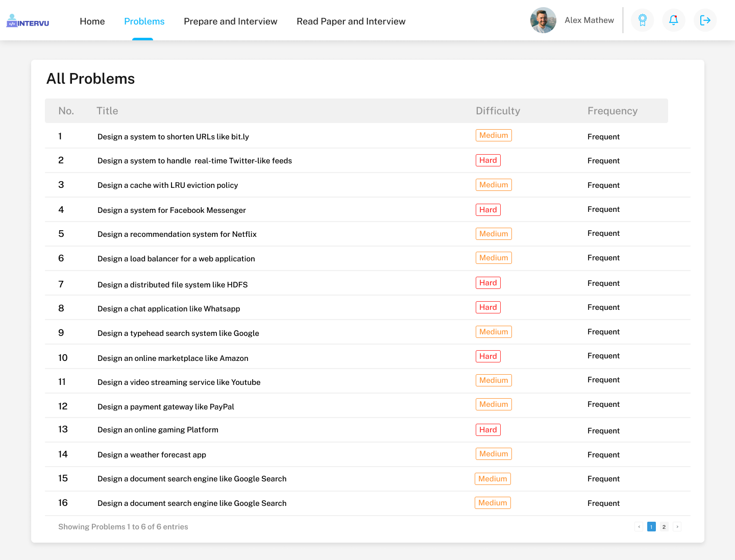Open the online marketplace like Amazon problem
Viewport: 735px width, 560px height.
coord(173,358)
